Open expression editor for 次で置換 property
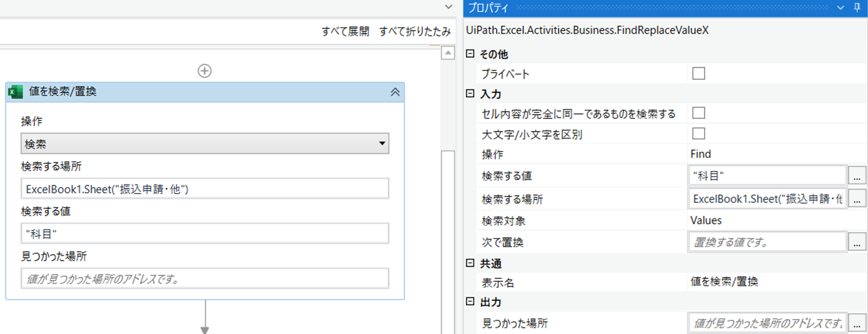Screen dimensions: 868x334 pos(857,242)
